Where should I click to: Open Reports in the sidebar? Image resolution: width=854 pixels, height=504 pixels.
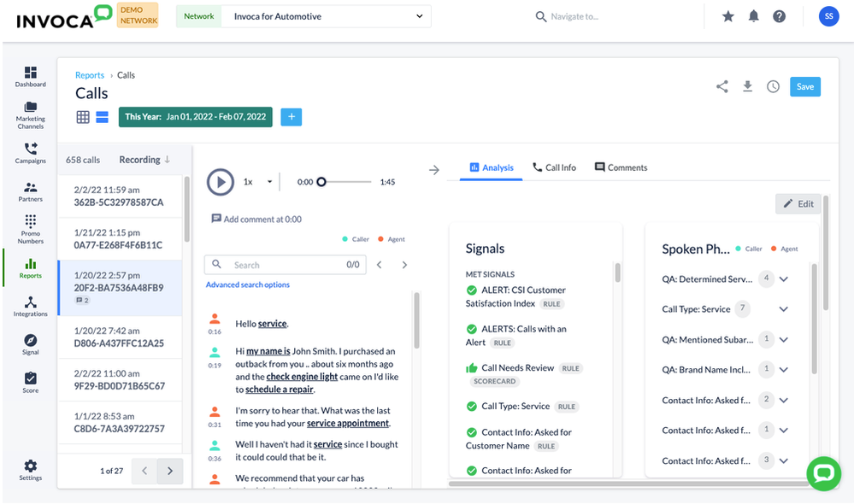click(31, 268)
